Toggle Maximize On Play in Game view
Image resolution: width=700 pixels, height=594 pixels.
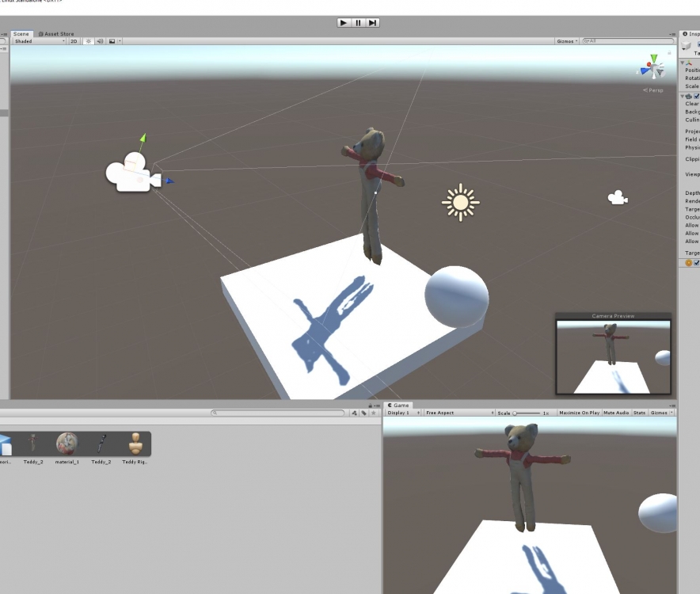coord(580,413)
